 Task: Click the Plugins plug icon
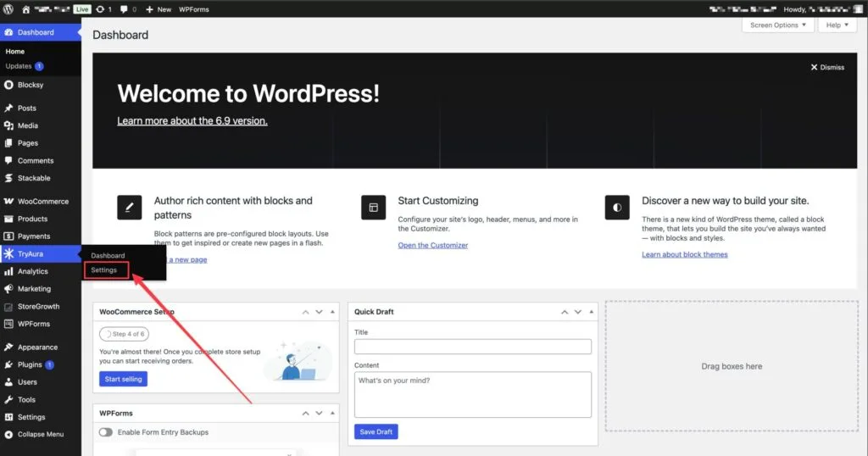tap(8, 364)
